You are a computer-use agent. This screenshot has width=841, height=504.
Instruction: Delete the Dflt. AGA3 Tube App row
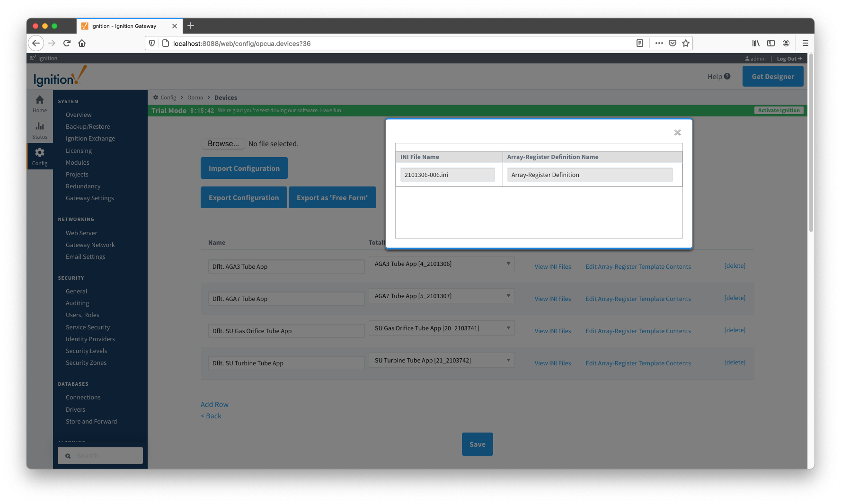pos(735,265)
